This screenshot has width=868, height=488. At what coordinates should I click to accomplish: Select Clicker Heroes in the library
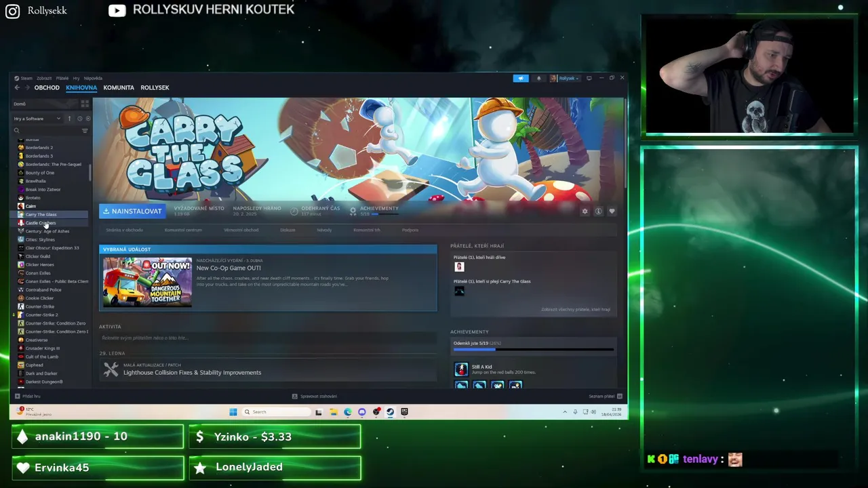(39, 264)
